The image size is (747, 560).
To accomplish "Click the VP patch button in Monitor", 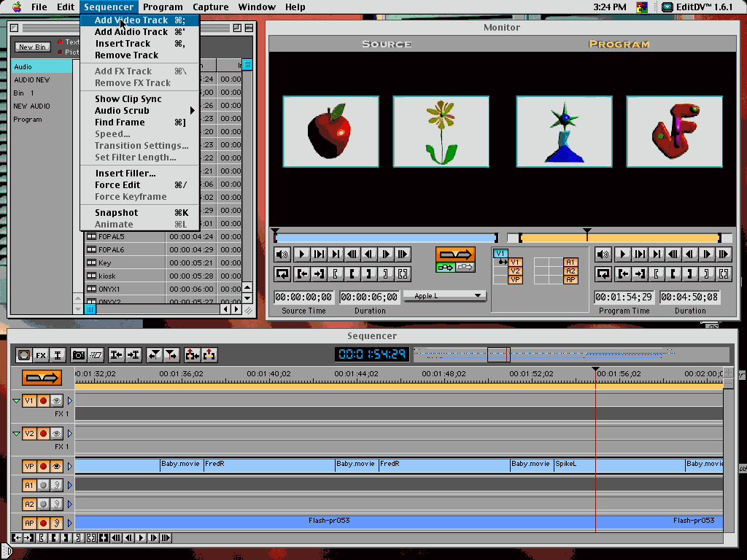I will point(515,280).
